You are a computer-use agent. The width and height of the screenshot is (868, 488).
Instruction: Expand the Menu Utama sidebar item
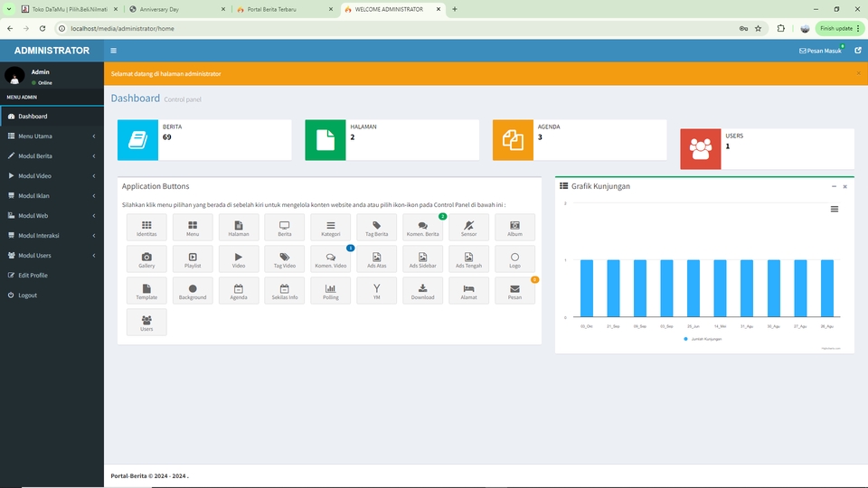coord(52,136)
